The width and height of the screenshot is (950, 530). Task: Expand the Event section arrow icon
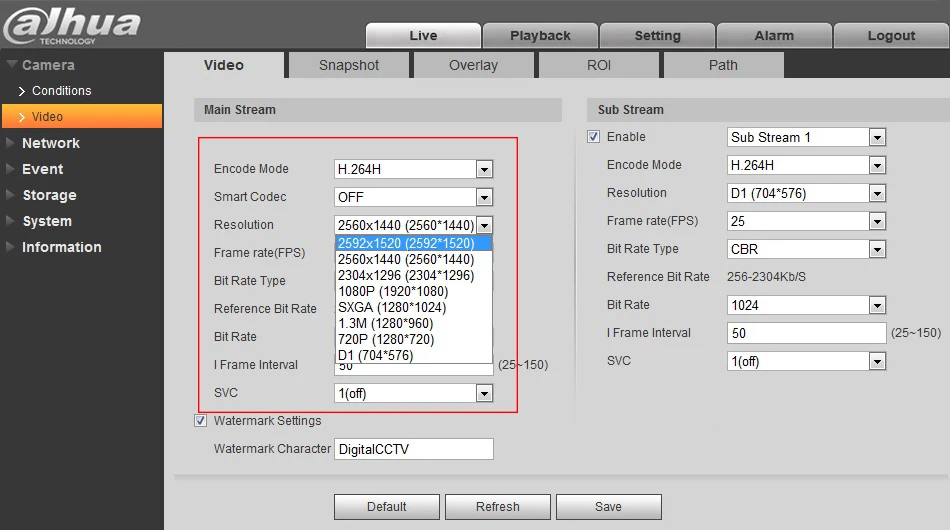(10, 168)
